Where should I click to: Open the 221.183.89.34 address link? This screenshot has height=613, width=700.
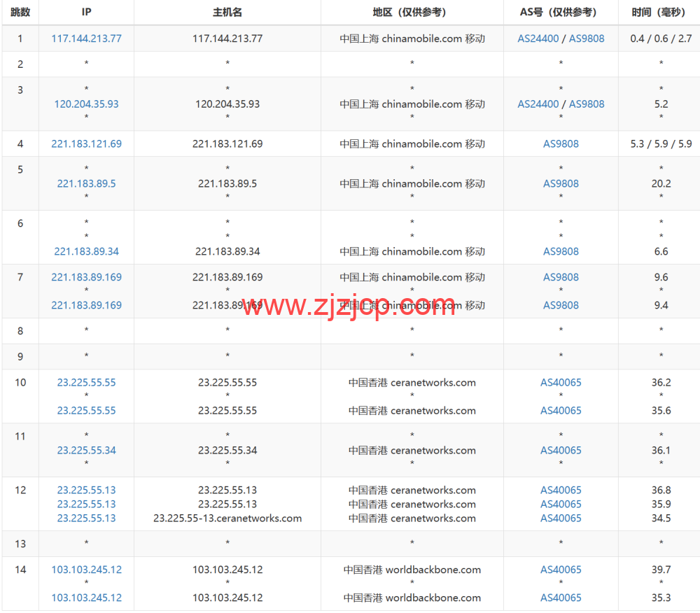(x=86, y=251)
